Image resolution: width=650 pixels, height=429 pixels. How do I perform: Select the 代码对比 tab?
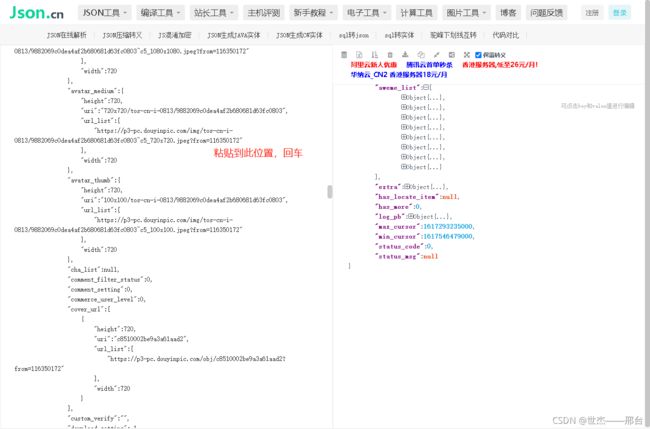click(505, 35)
